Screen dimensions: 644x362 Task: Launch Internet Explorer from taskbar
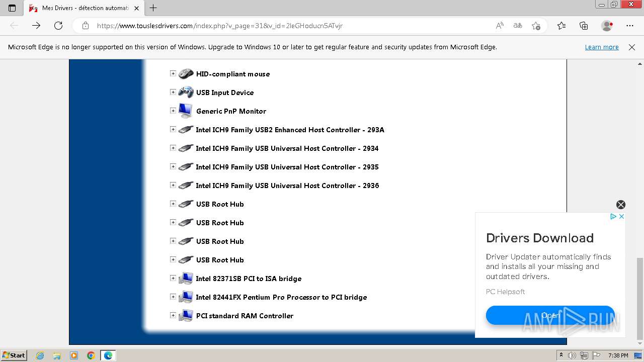tap(40, 355)
